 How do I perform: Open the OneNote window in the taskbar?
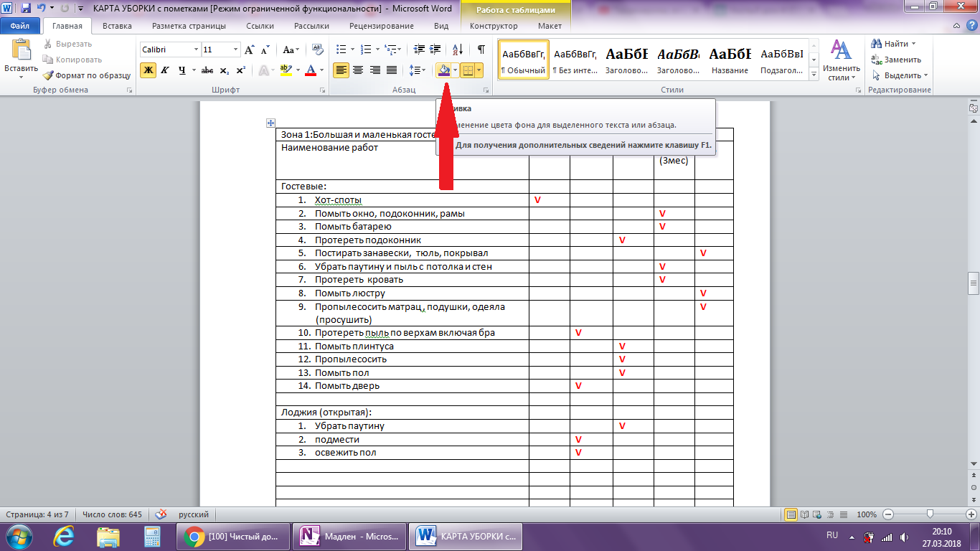[349, 536]
